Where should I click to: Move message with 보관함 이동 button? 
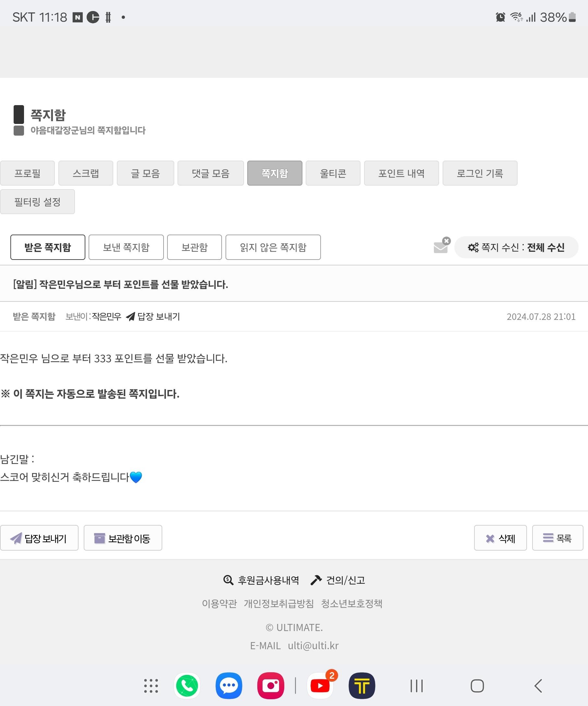(x=123, y=538)
